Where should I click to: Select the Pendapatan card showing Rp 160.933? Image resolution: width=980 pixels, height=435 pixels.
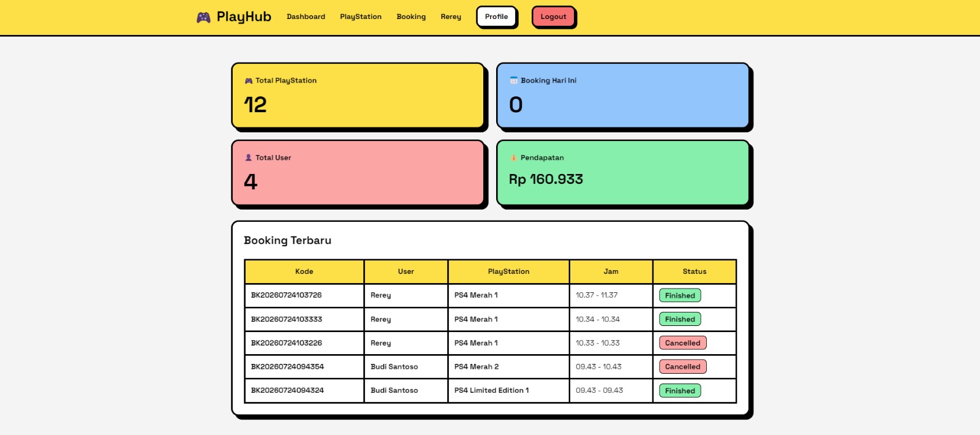click(x=623, y=173)
